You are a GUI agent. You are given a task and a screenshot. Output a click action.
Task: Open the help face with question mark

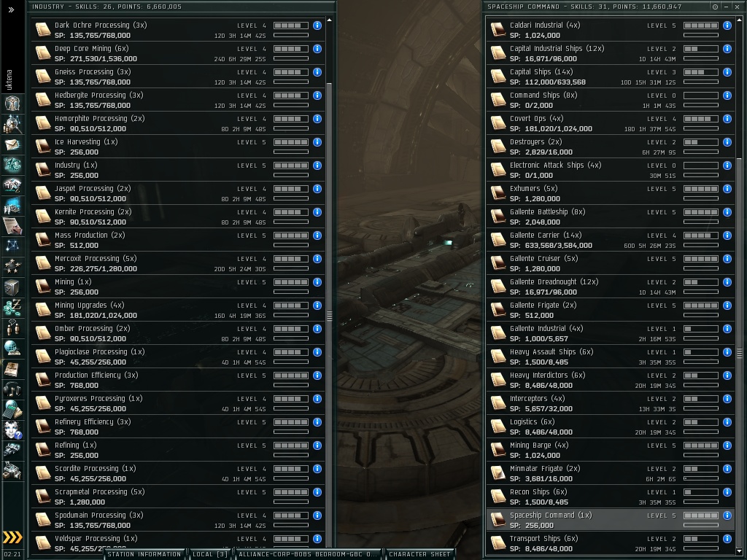(x=12, y=429)
